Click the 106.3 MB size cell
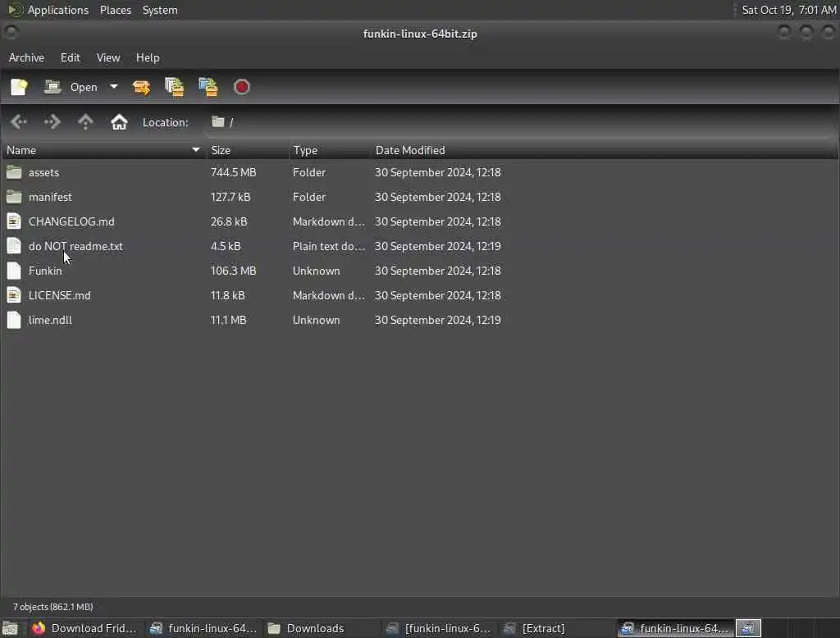Viewport: 840px width, 638px height. click(233, 271)
